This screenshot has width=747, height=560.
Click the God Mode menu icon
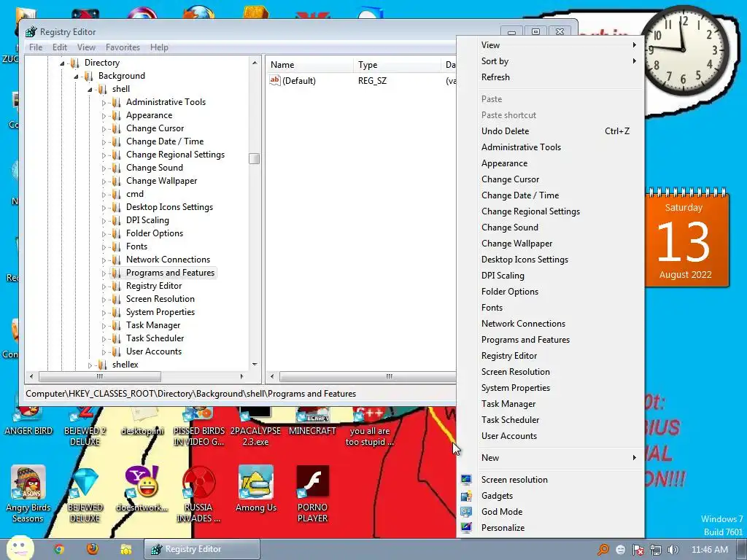[466, 512]
